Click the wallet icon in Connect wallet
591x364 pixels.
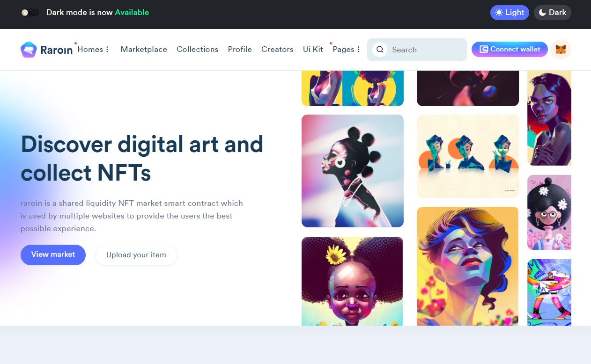coord(484,49)
